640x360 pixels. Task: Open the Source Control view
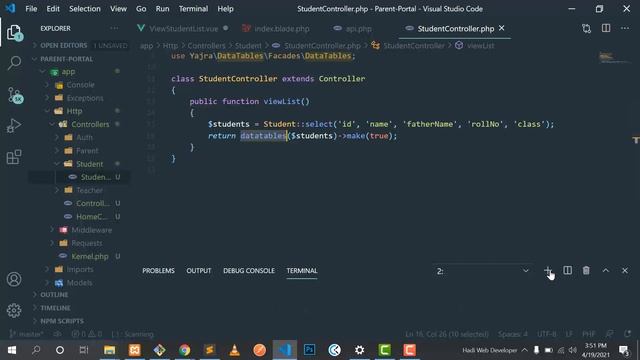[15, 95]
